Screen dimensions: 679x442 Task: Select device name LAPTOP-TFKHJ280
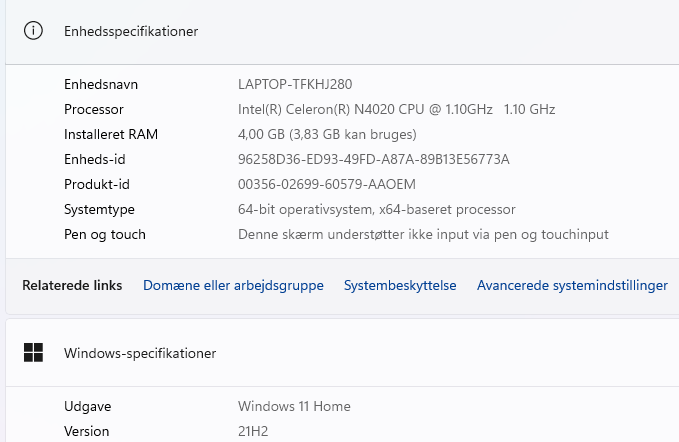coord(295,84)
